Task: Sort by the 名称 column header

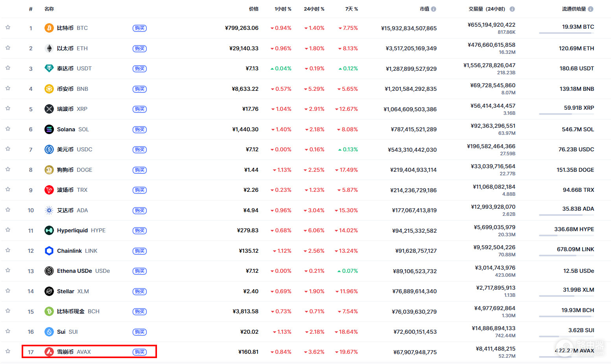Action: pos(49,9)
